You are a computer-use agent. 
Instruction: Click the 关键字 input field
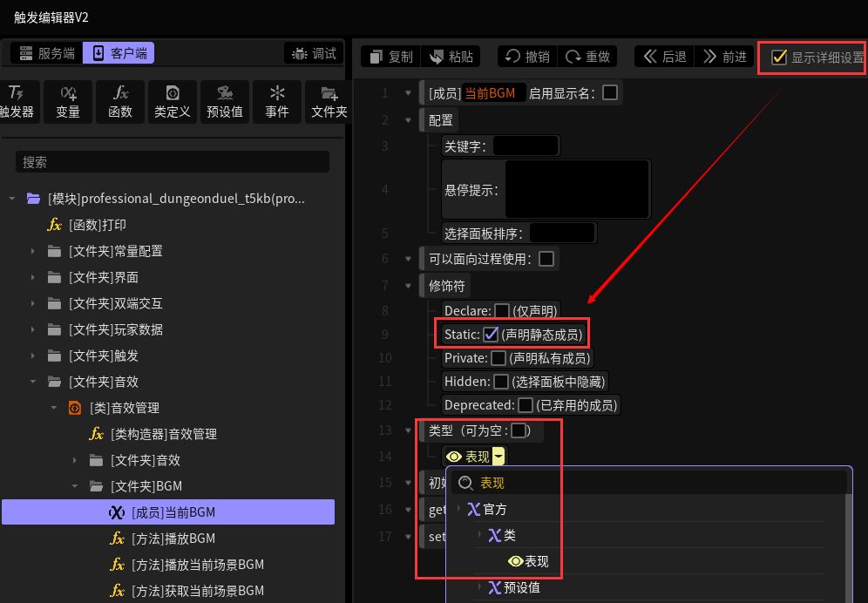click(526, 146)
